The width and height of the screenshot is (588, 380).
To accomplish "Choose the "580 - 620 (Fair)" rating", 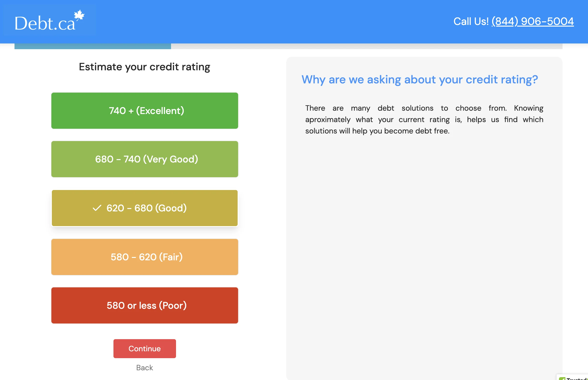I will [x=145, y=257].
